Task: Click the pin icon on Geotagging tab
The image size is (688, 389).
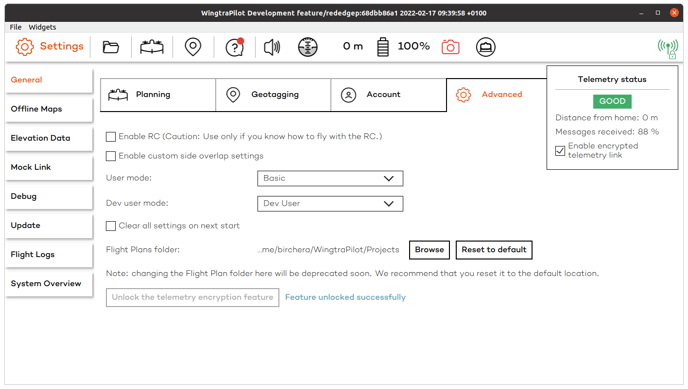Action: 233,95
